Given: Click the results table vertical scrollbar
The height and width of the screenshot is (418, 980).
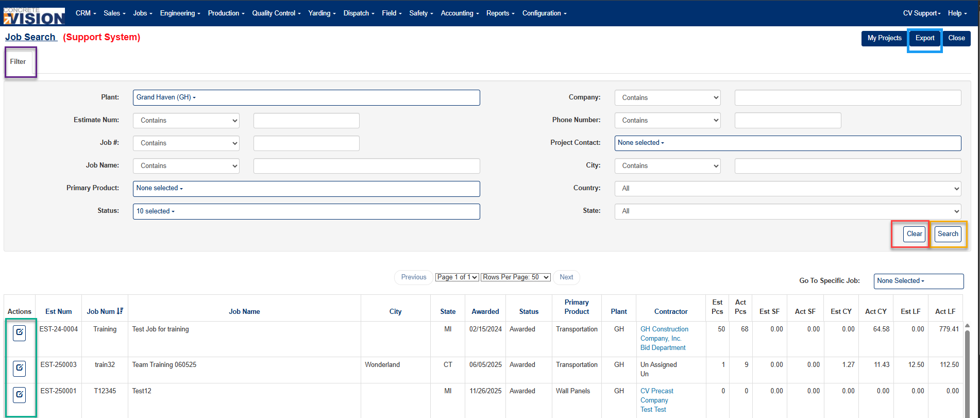Looking at the screenshot, I should tap(967, 371).
